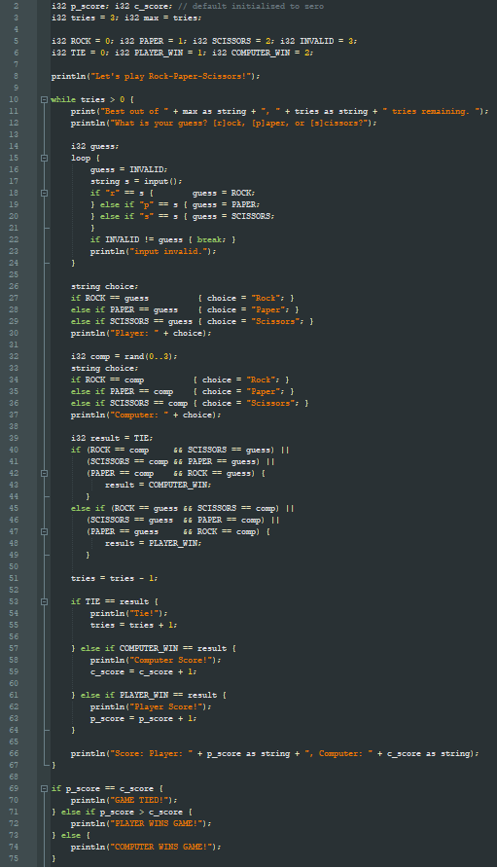Collapse the loop block fold on line 15

(44, 159)
